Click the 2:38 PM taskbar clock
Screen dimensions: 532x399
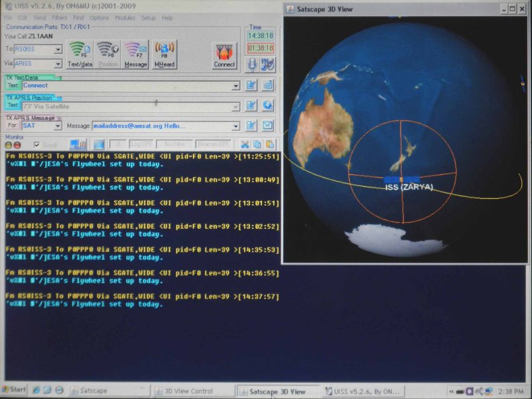click(511, 391)
